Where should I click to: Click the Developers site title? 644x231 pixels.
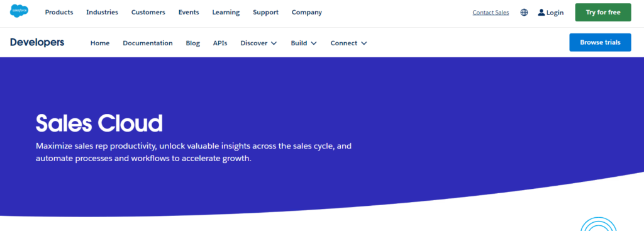[37, 42]
